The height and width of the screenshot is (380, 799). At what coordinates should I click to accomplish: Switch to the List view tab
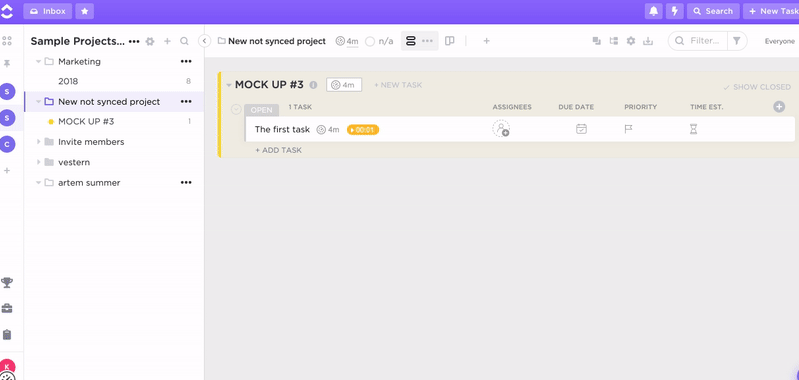(411, 41)
